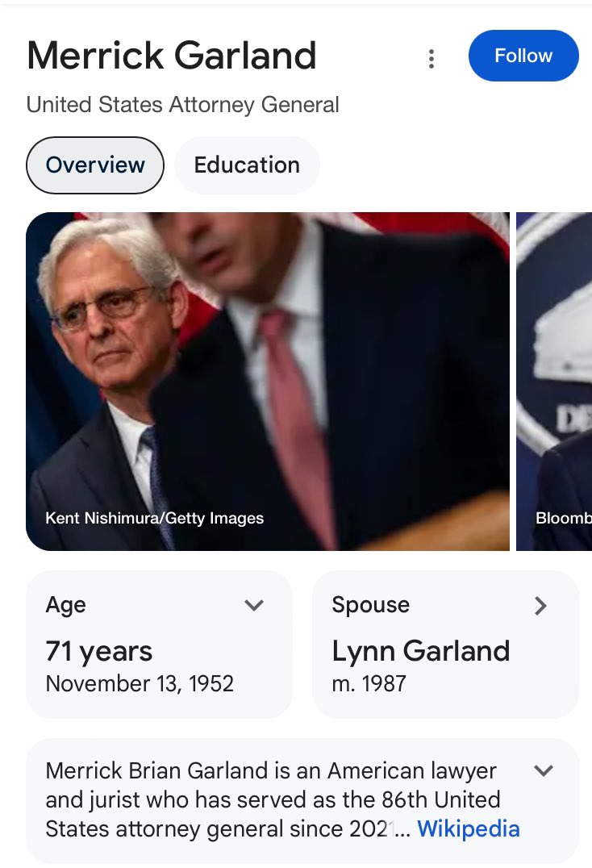The height and width of the screenshot is (868, 592).
Task: Click the m. 1987 marriage year
Action: pyautogui.click(x=369, y=684)
